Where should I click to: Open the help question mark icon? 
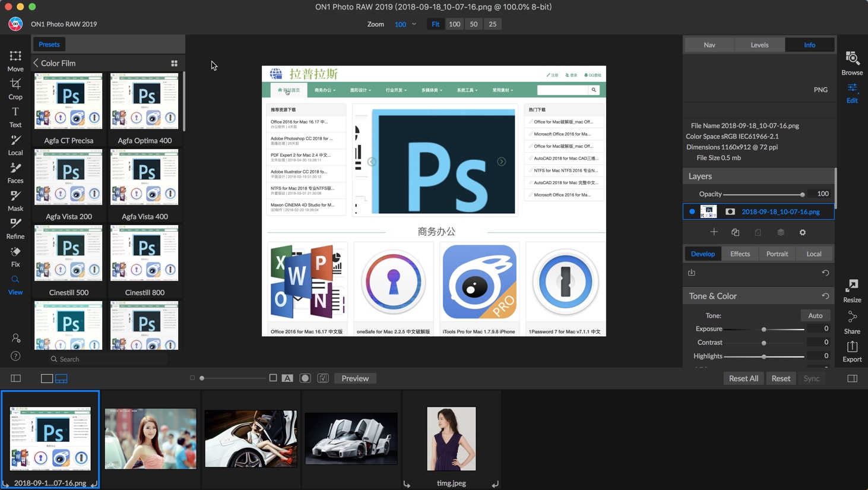(15, 356)
